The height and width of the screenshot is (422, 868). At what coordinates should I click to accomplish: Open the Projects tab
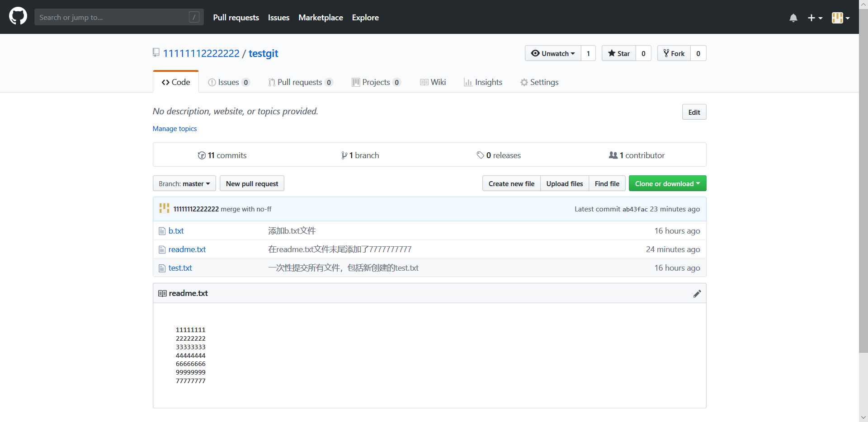[x=376, y=82]
